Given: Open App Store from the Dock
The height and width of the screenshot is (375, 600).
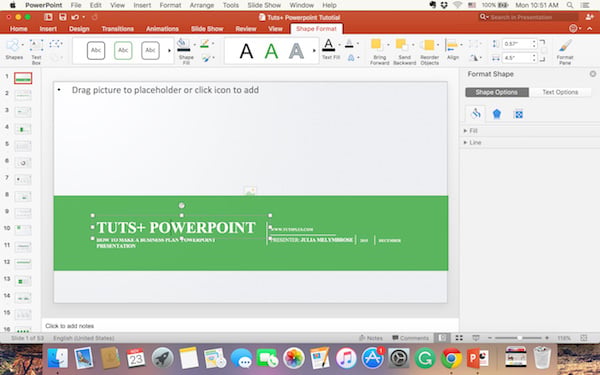Looking at the screenshot, I should [x=372, y=359].
